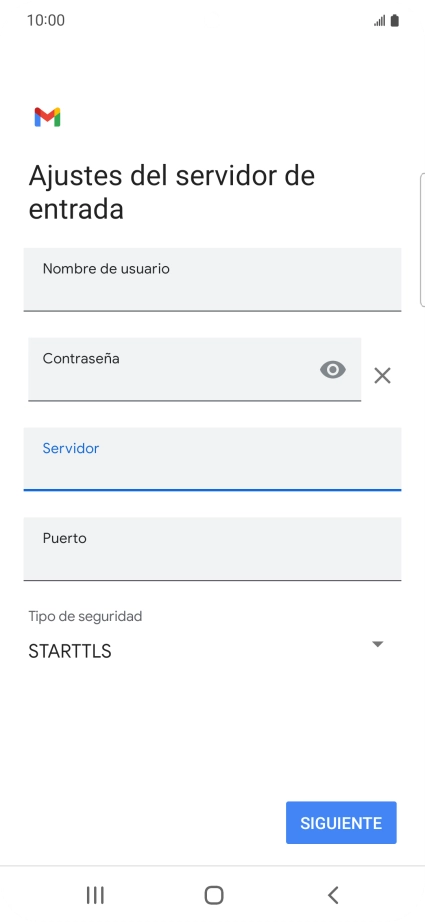Tap the battery icon in the status bar
This screenshot has height=922, width=425.
(394, 21)
